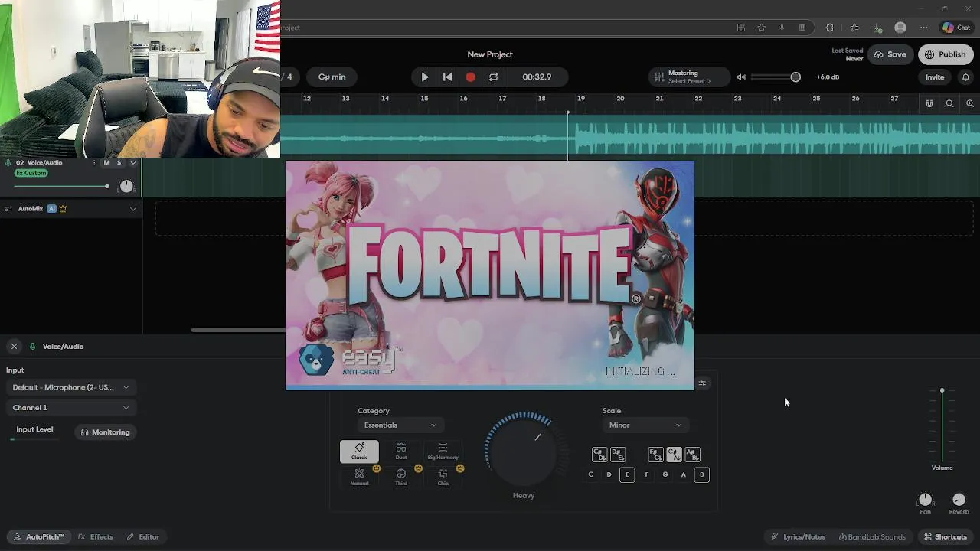
Task: Publish the project
Action: 946,54
